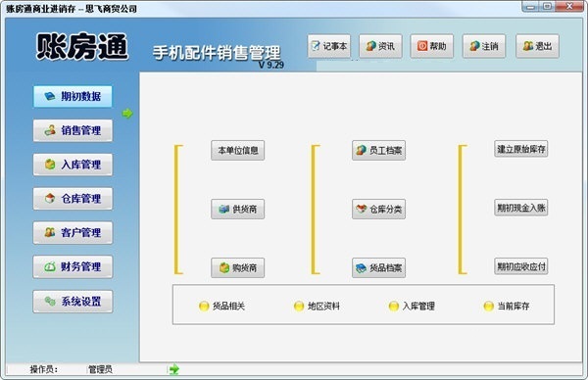Open 财务管理 in the sidebar
This screenshot has width=588, height=380.
(x=73, y=266)
